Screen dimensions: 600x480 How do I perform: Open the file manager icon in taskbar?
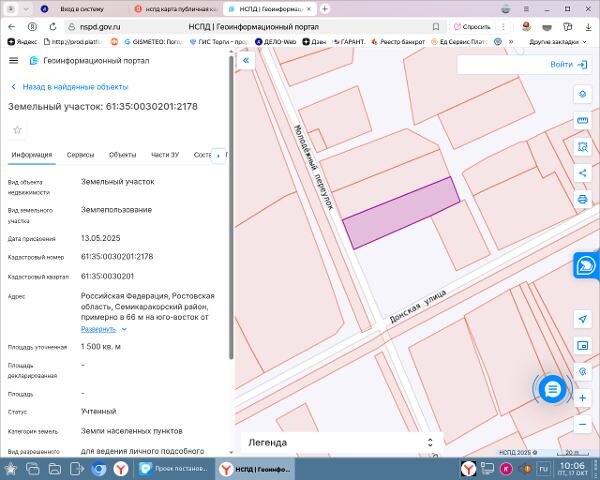point(55,469)
